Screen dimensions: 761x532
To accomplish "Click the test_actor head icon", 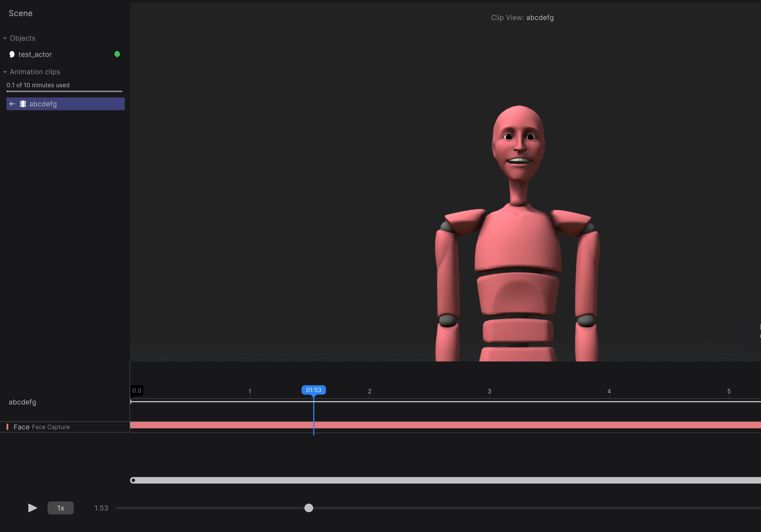I will pos(12,54).
